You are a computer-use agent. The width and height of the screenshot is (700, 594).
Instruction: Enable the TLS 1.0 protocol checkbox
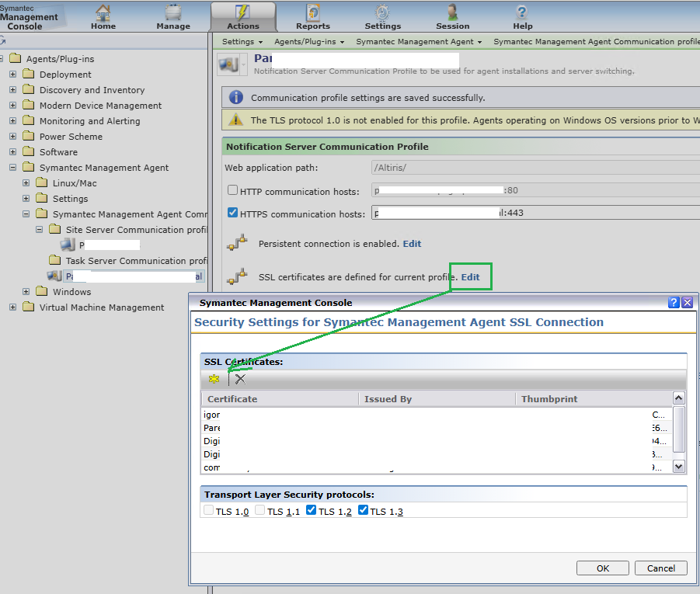(x=208, y=509)
